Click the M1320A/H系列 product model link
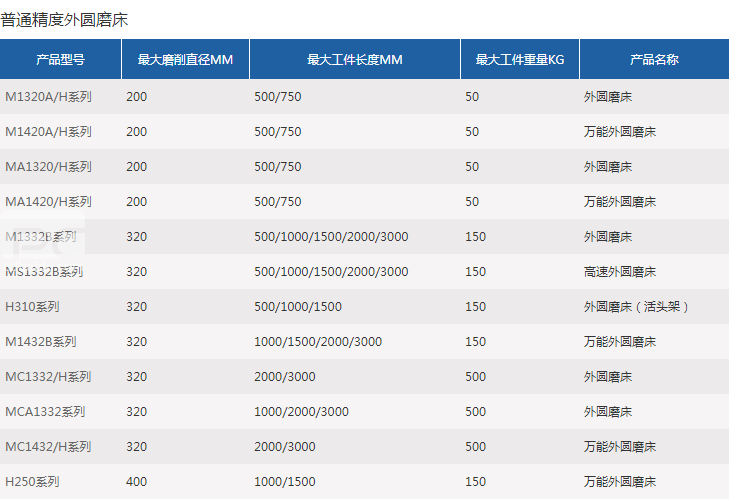The height and width of the screenshot is (501, 730). point(48,97)
